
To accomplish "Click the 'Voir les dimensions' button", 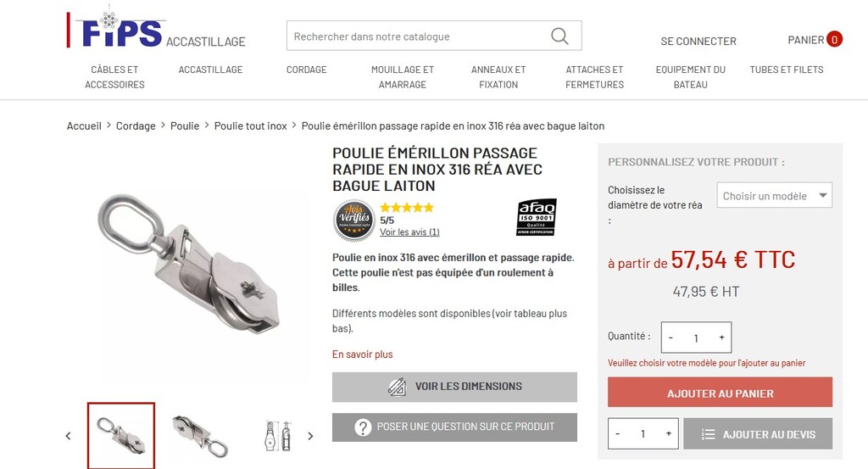I will (x=454, y=387).
